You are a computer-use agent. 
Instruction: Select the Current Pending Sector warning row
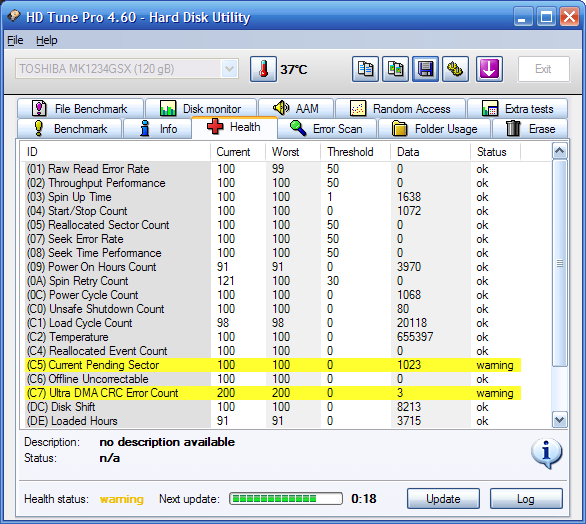273,365
